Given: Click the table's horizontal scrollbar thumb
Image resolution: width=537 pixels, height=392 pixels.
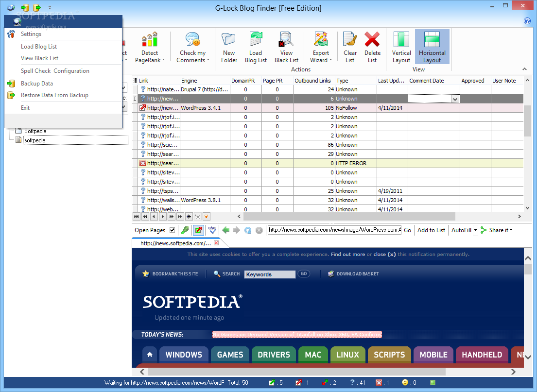Looking at the screenshot, I should (x=349, y=216).
